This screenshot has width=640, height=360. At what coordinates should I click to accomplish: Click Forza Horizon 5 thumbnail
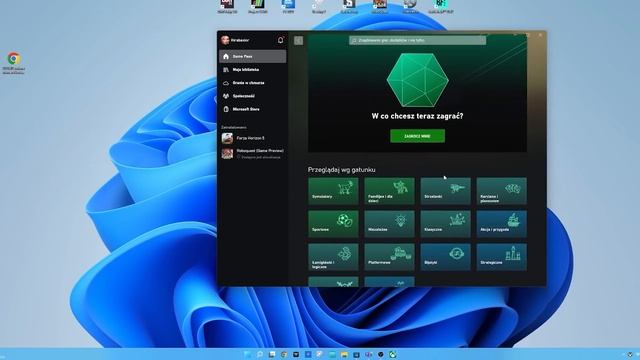click(227, 138)
